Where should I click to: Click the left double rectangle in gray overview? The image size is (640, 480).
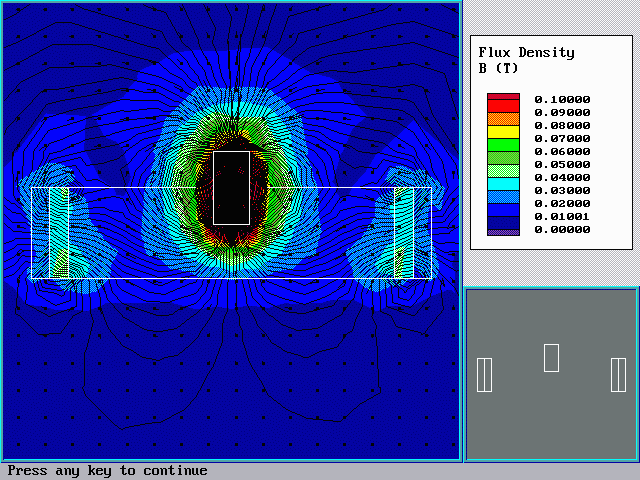484,375
